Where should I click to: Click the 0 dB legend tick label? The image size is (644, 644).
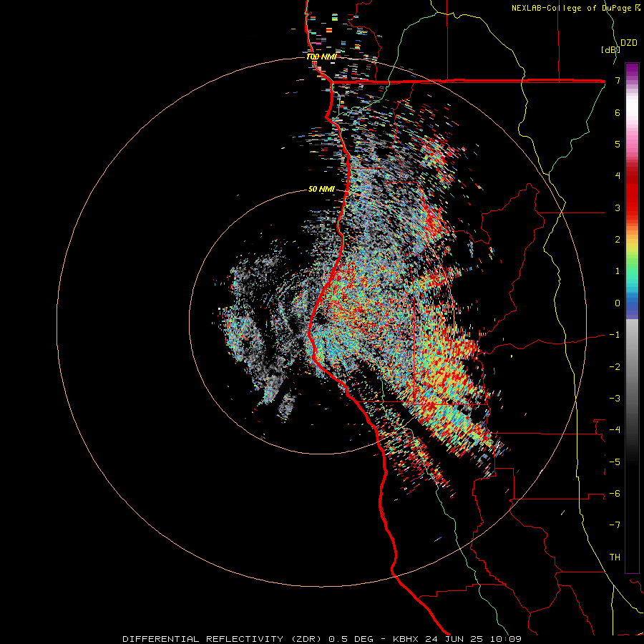click(618, 303)
